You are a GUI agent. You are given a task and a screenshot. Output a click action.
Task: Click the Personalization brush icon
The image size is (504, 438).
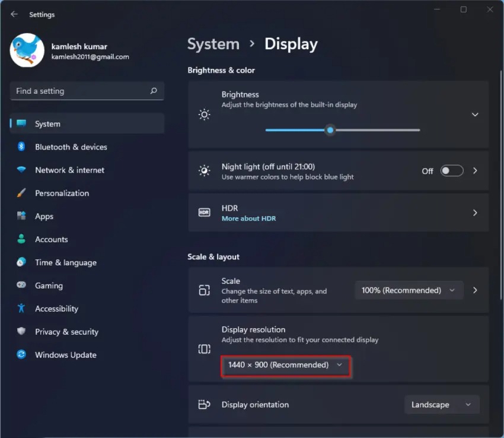pos(20,193)
